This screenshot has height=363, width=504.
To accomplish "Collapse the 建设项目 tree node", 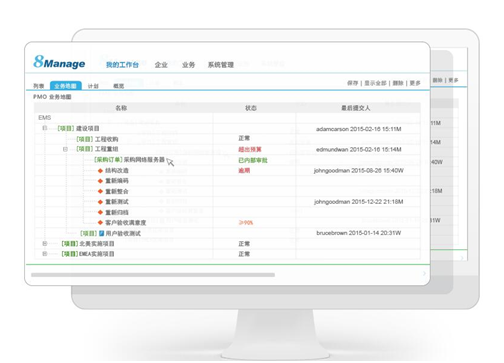I will click(45, 128).
